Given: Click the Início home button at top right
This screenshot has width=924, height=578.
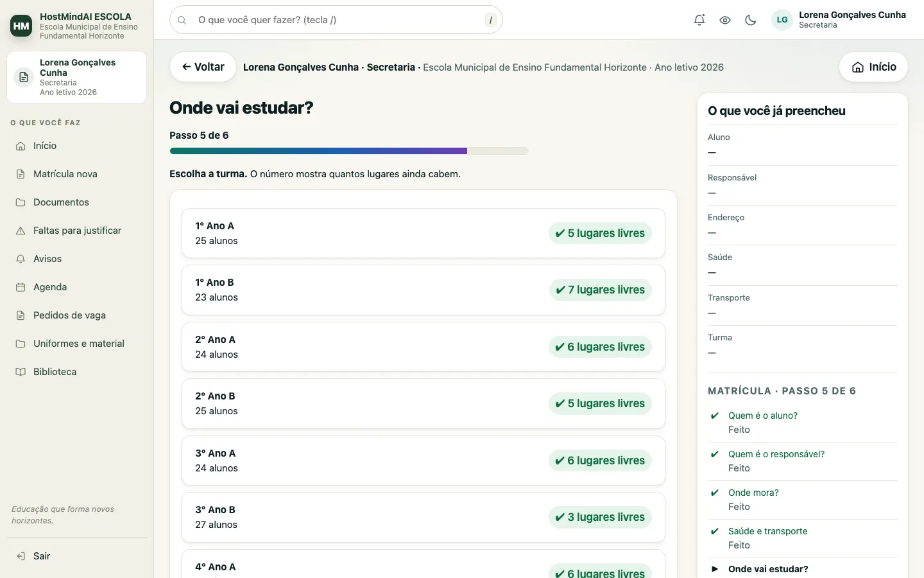Looking at the screenshot, I should (x=873, y=67).
